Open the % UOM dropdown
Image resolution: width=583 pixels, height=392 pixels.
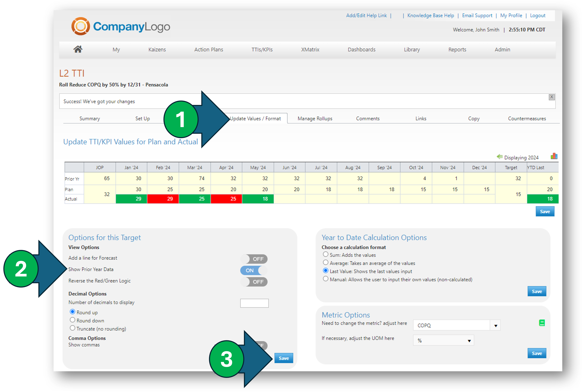[x=443, y=340]
